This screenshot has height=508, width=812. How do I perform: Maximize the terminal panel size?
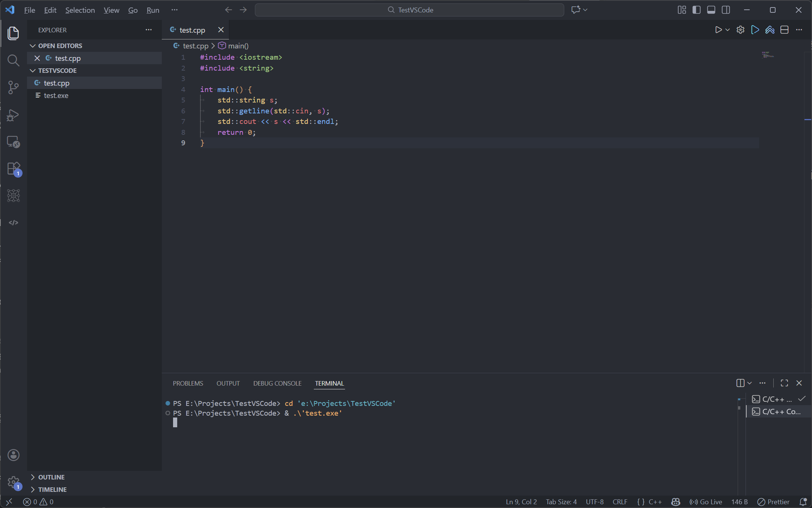click(784, 383)
